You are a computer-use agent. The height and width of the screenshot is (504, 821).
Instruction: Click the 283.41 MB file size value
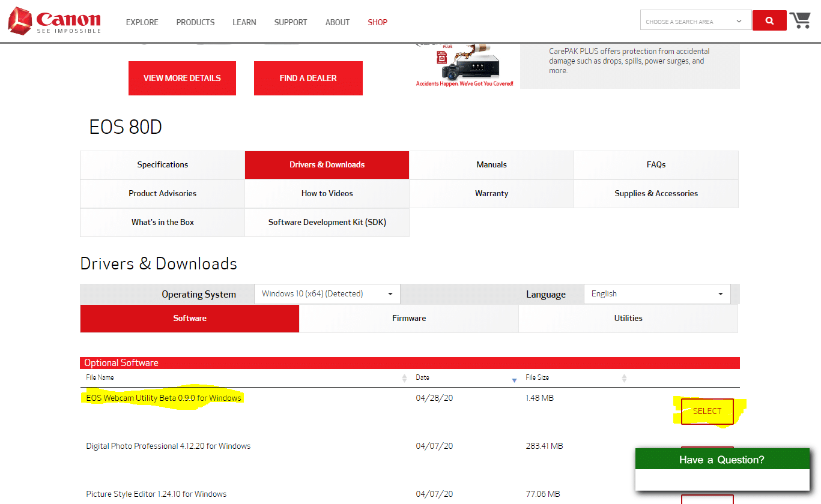[x=544, y=446]
